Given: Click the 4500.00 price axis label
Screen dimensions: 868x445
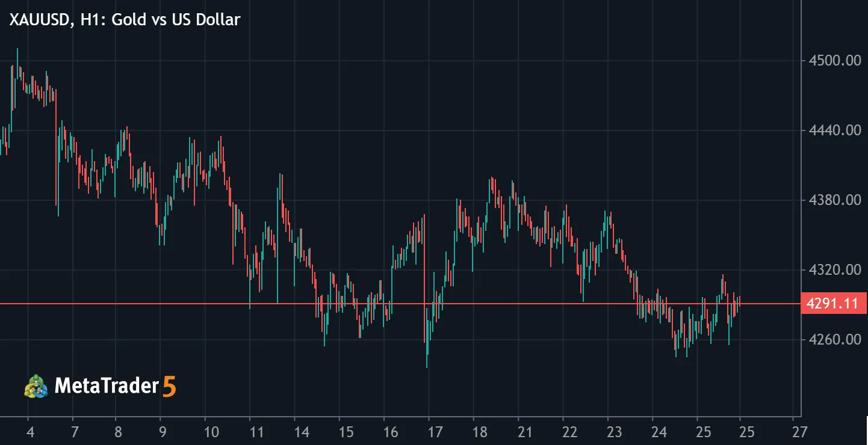Looking at the screenshot, I should tap(835, 61).
